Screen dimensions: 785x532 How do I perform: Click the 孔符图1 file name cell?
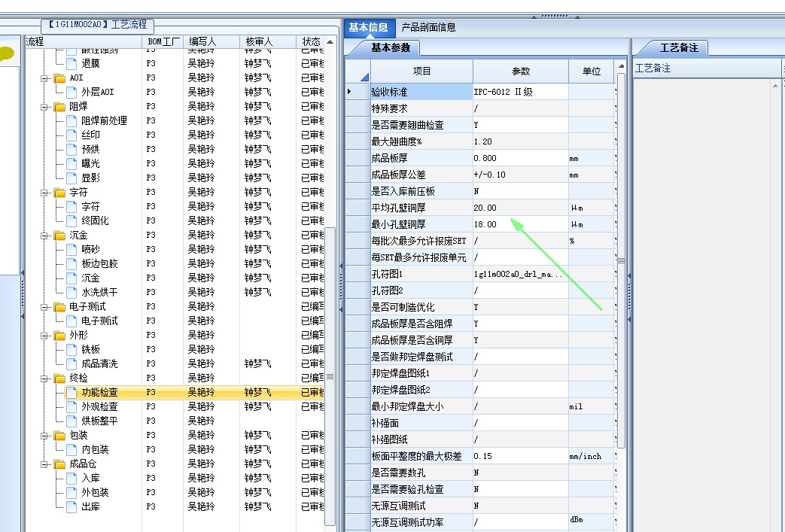521,274
